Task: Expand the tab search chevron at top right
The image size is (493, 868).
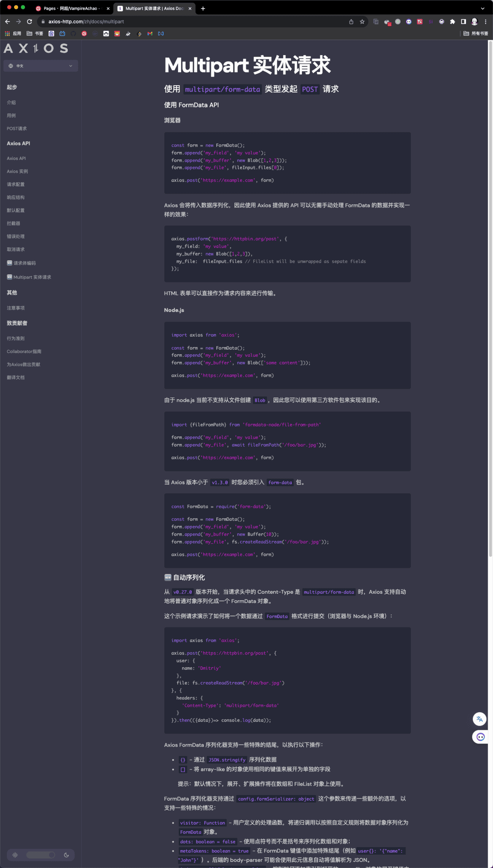Action: [482, 8]
